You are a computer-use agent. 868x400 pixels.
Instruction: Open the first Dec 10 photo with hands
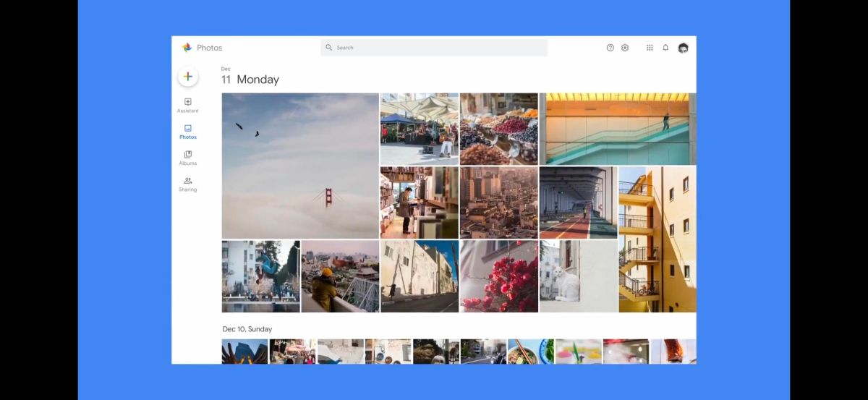tap(245, 352)
